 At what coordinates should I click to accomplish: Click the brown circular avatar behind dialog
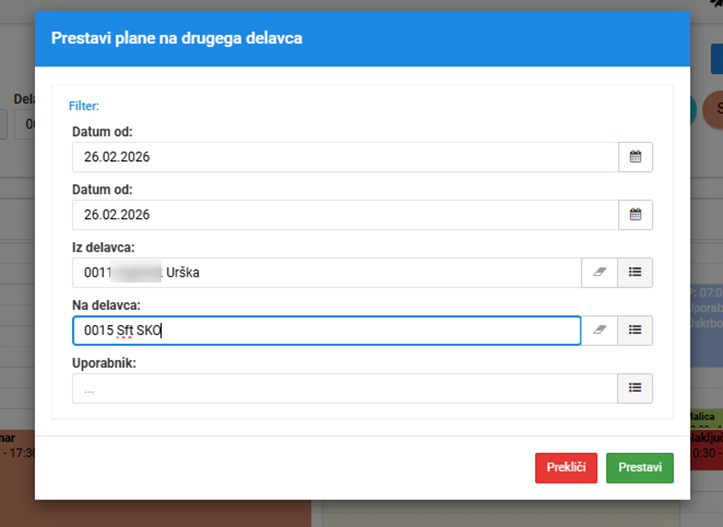click(x=713, y=108)
